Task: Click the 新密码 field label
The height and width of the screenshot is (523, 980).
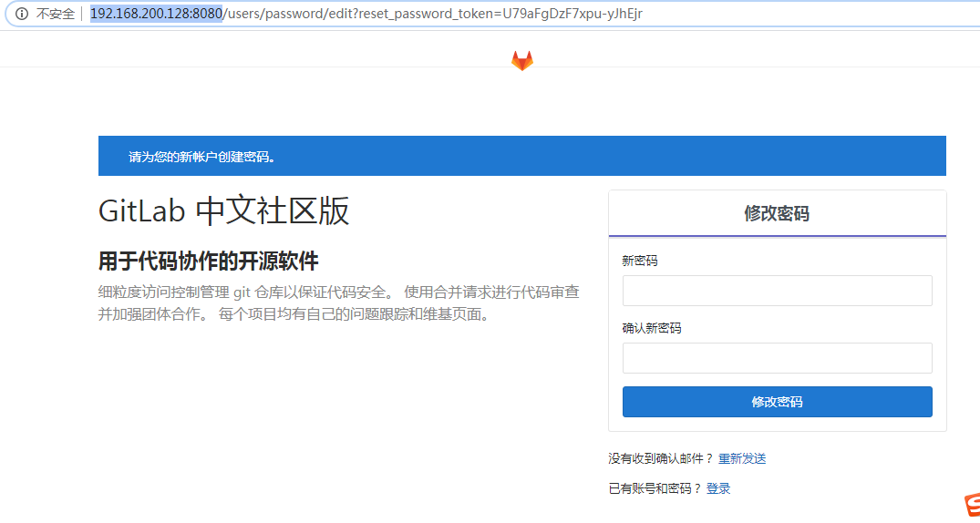Action: (639, 261)
